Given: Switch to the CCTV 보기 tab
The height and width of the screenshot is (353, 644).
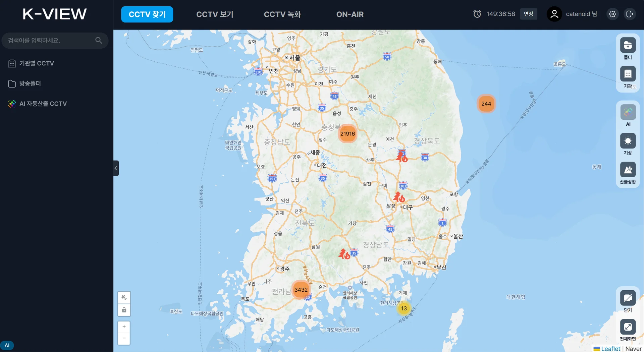Looking at the screenshot, I should pos(215,14).
